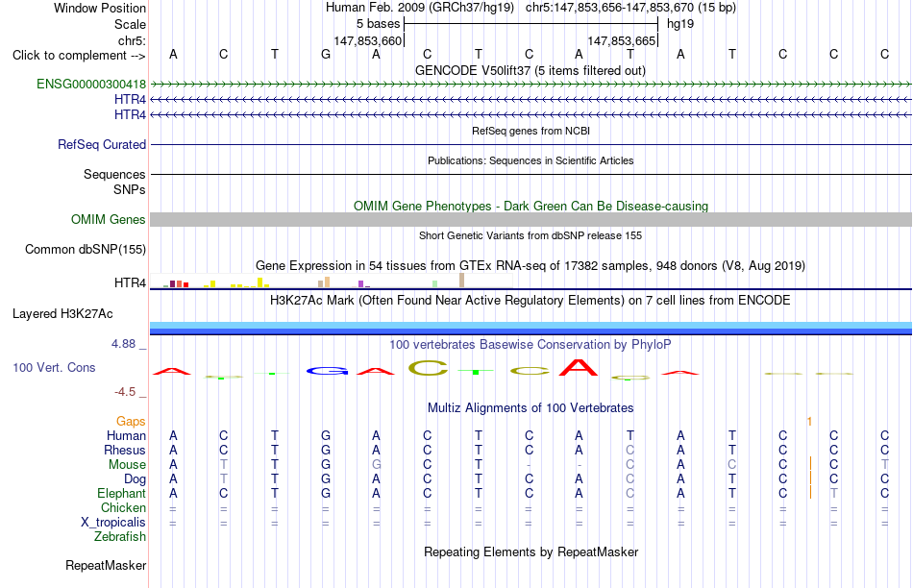Viewport: 913px width, 588px height.
Task: Click the Mouse species row label
Action: click(x=127, y=465)
